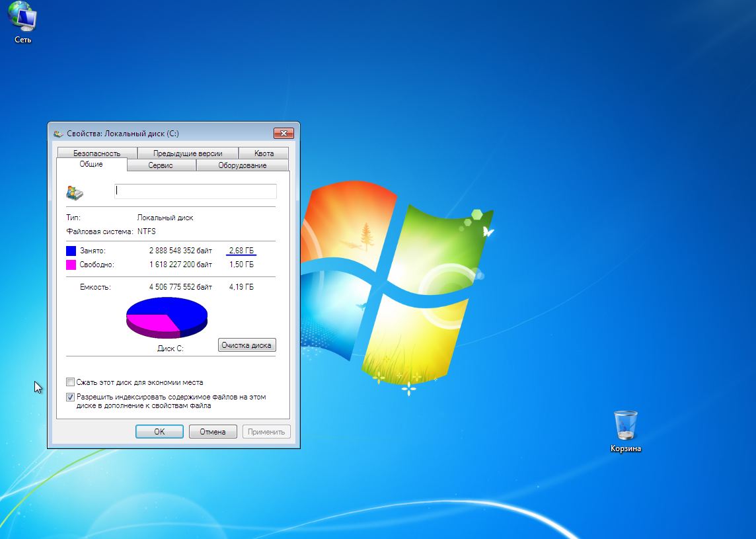Click the disk label input field

click(x=195, y=191)
